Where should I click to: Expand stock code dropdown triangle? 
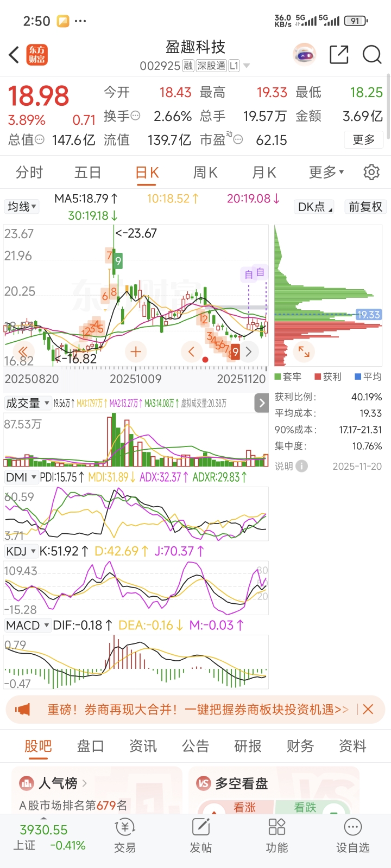coord(247,66)
